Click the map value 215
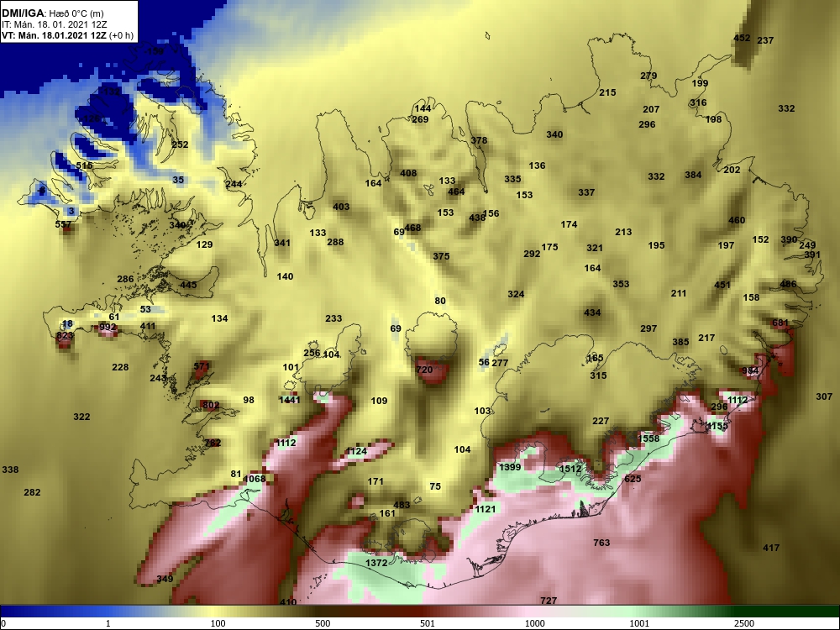840x630 pixels. [607, 92]
